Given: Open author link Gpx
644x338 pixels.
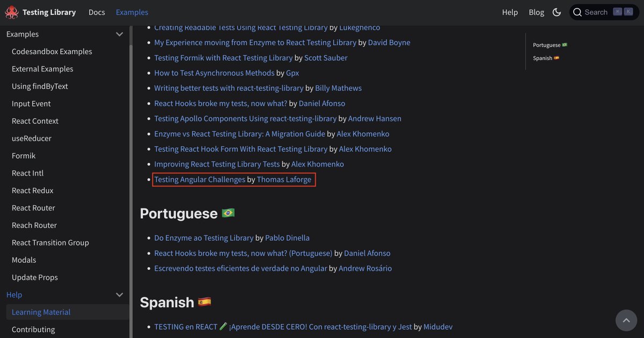Looking at the screenshot, I should [292, 73].
